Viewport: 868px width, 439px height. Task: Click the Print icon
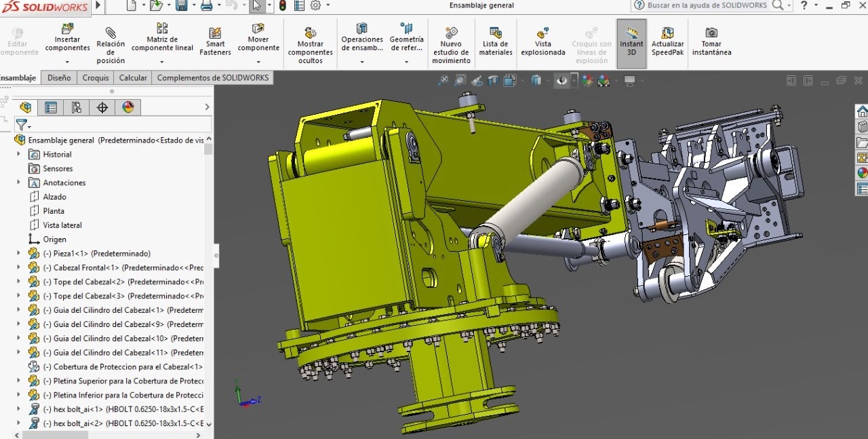pyautogui.click(x=207, y=5)
